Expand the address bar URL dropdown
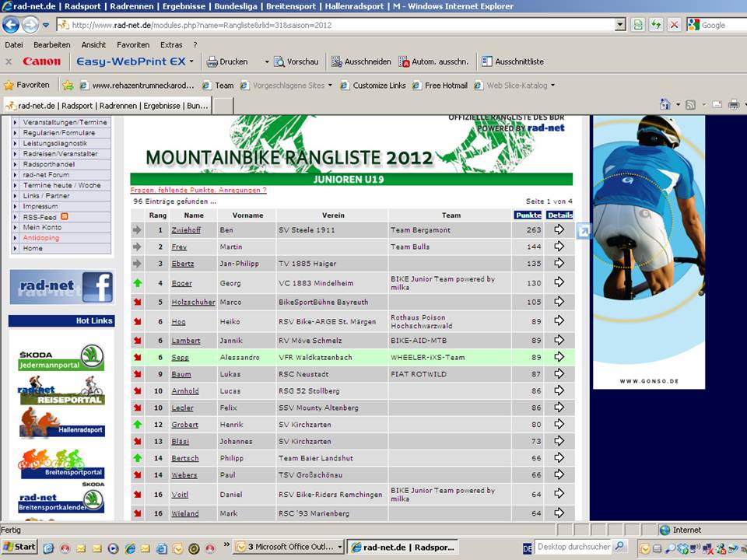 click(x=620, y=25)
